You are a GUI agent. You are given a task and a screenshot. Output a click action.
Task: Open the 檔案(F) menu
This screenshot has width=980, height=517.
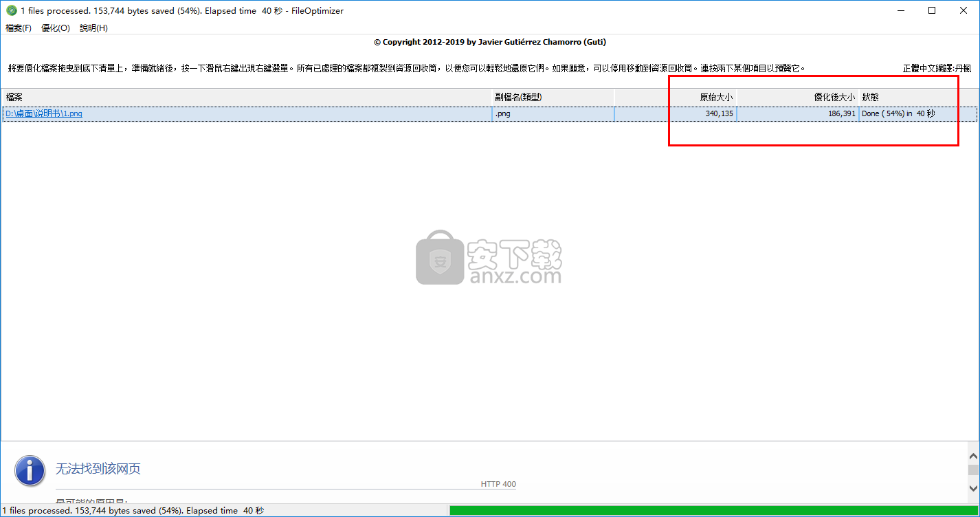coord(19,28)
